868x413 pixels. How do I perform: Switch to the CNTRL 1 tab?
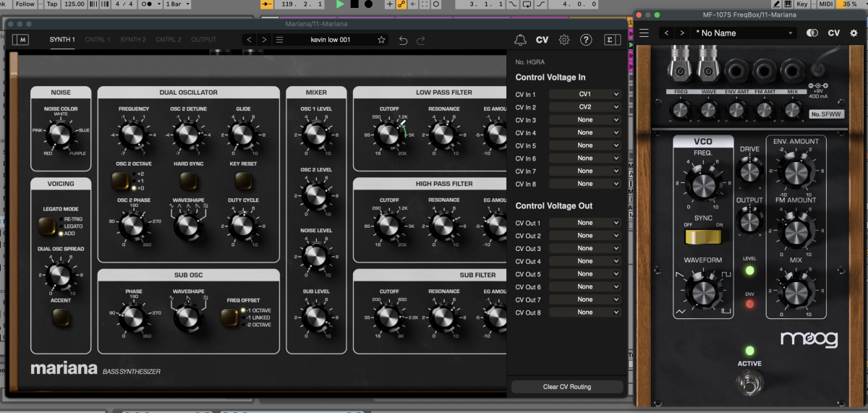pyautogui.click(x=98, y=40)
